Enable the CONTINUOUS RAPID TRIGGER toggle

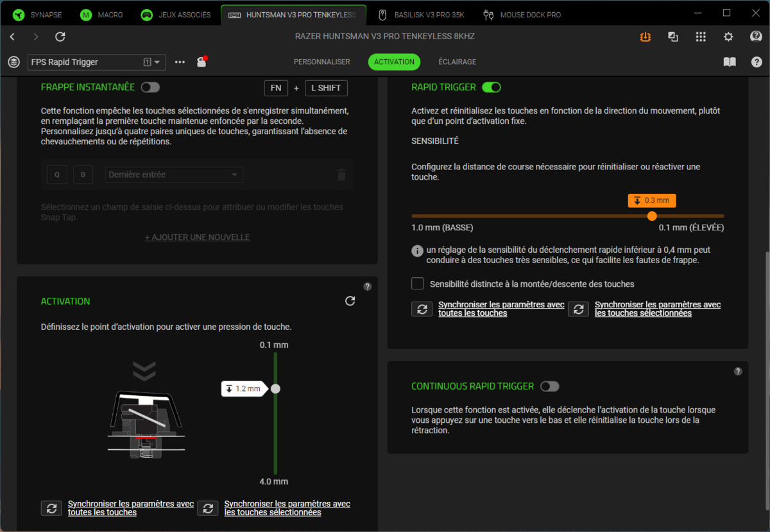pyautogui.click(x=550, y=386)
